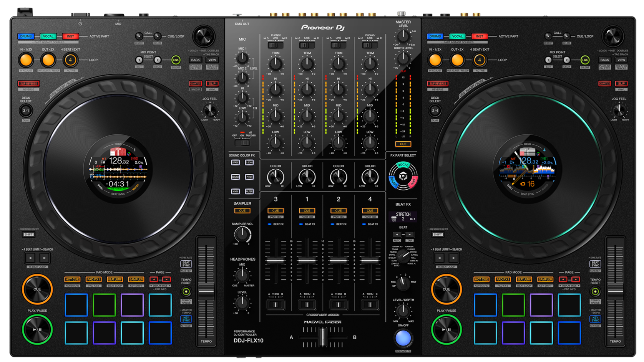The width and height of the screenshot is (644, 362).
Task: Toggle channel 4 crossfader assign switch
Action: [x=370, y=304]
